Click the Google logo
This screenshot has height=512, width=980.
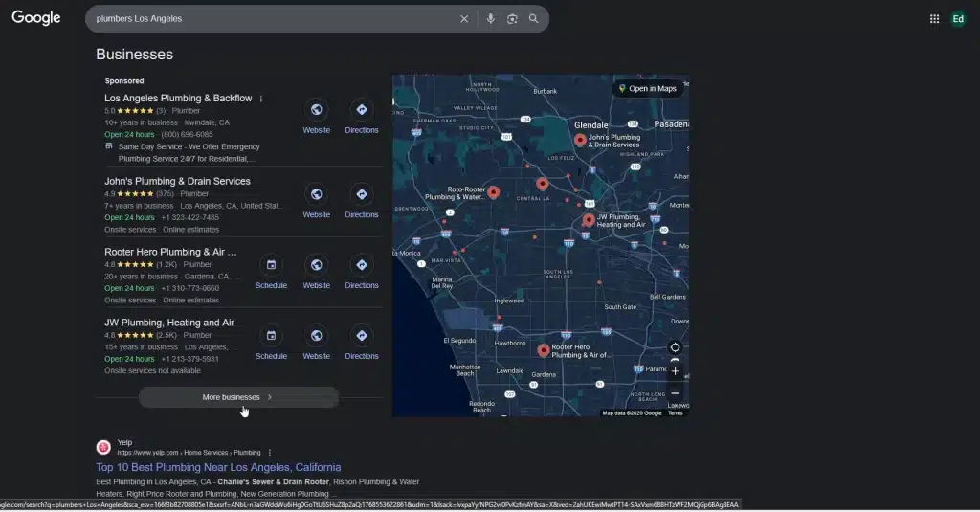[36, 18]
